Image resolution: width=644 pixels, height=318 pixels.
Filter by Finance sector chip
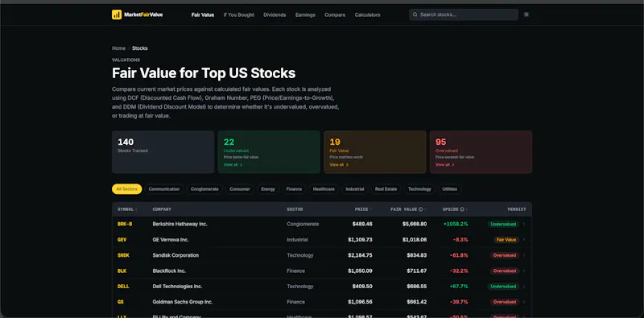click(294, 189)
